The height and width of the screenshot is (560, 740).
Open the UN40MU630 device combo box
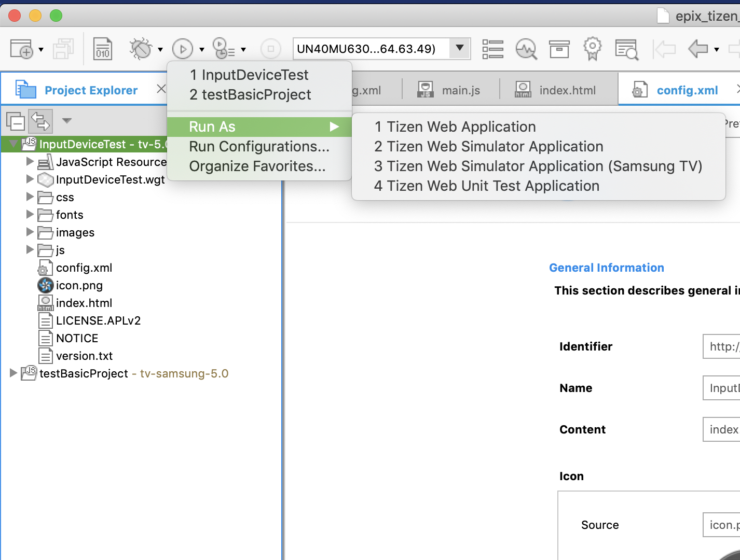coord(381,49)
